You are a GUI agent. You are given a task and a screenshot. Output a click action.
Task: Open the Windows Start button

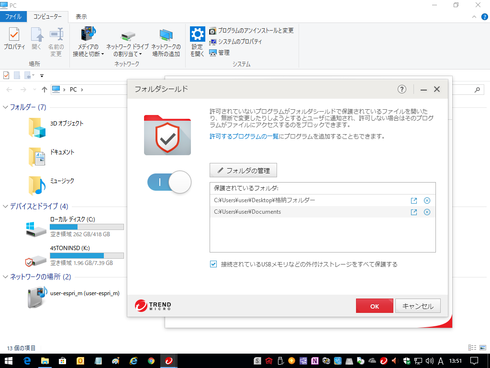[x=8, y=361]
